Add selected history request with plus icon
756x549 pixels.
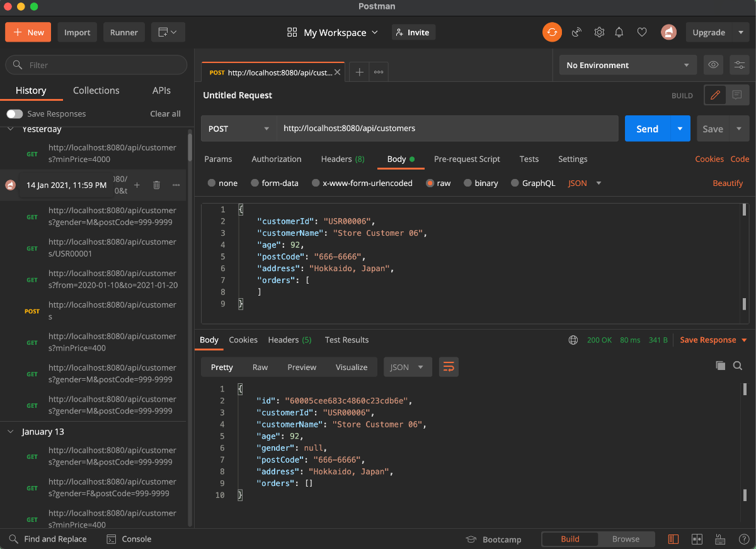(137, 185)
